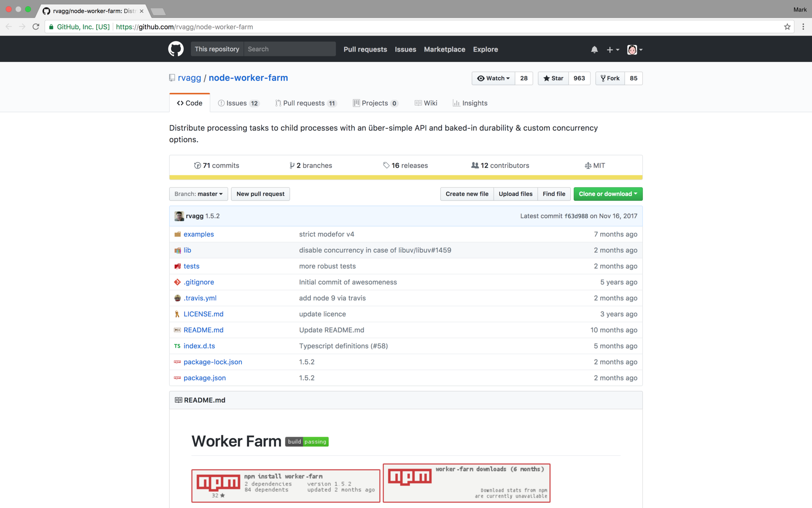Bookmark page with star icon
Viewport: 812px width, 508px height.
tap(787, 27)
